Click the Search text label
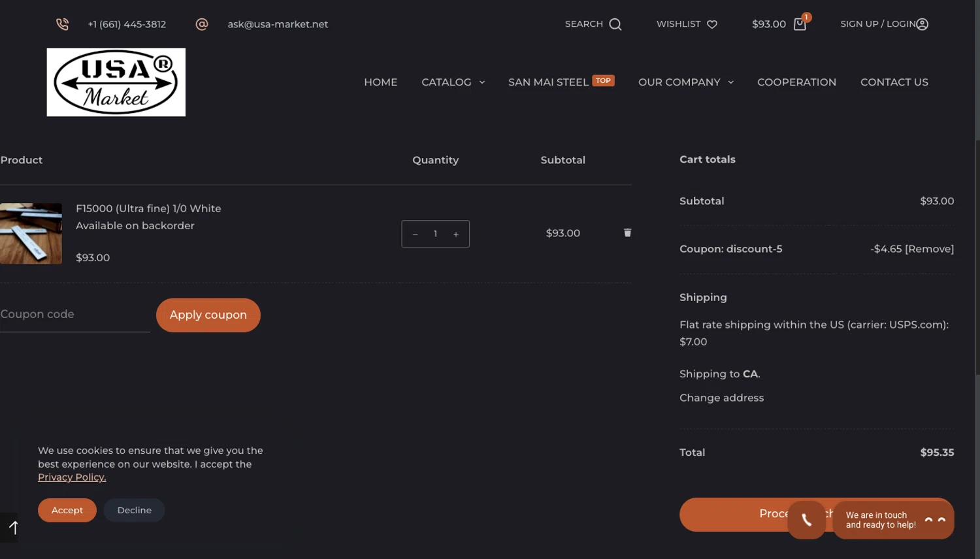Screen dimensions: 980x559 click(583, 24)
